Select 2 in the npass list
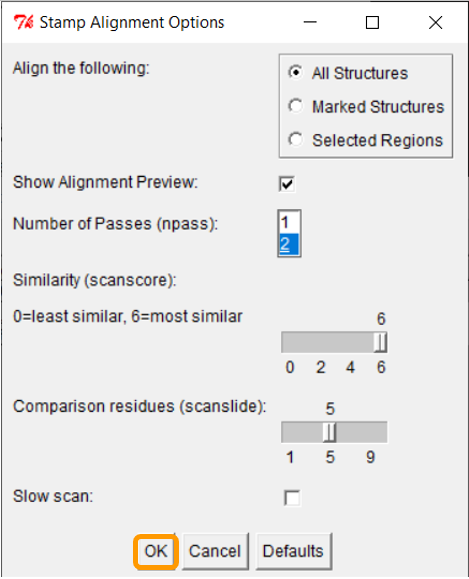Screen dimensions: 469x579 click(289, 244)
